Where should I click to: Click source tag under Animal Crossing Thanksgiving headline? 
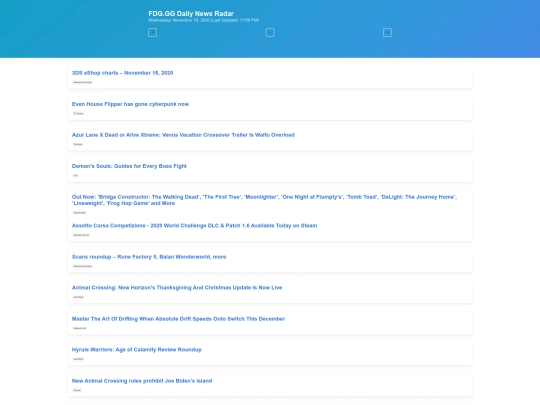pos(78,297)
